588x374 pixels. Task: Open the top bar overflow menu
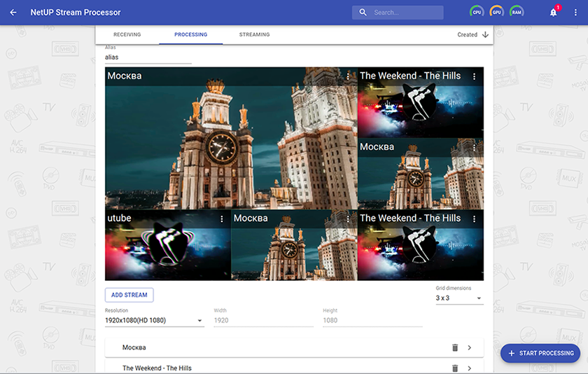575,13
